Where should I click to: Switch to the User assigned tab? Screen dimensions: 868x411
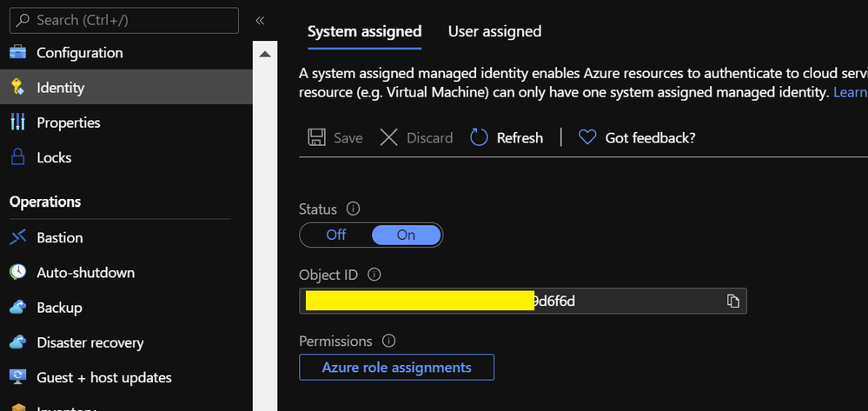coord(494,31)
